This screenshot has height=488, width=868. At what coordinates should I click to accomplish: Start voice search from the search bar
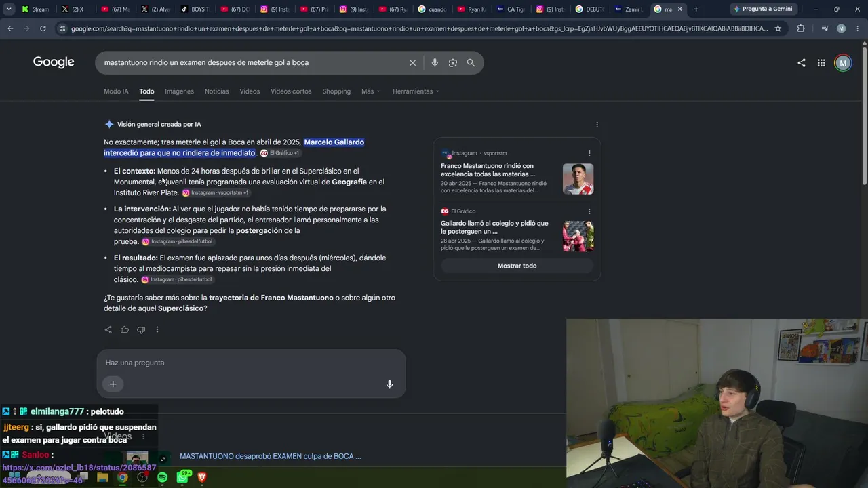(435, 62)
